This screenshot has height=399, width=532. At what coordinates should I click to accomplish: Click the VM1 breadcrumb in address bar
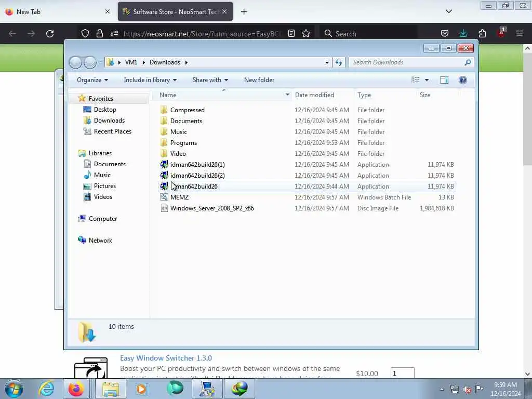coord(131,62)
